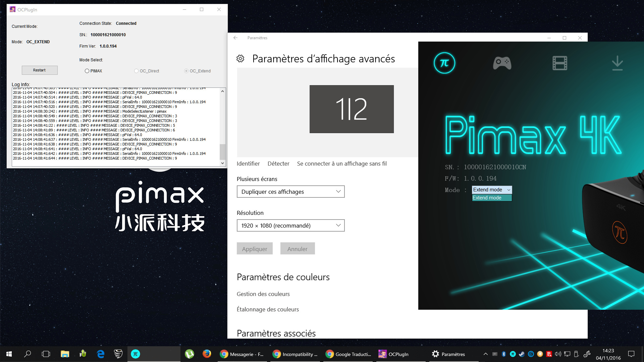Screen dimensions: 644x362
Task: Open the Plusieurs écrans dropdown
Action: click(x=290, y=192)
